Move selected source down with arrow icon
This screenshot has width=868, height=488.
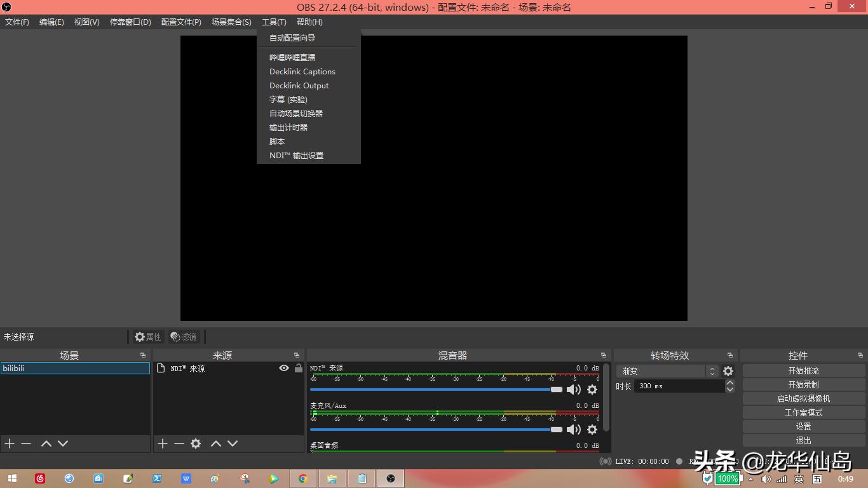tap(233, 444)
